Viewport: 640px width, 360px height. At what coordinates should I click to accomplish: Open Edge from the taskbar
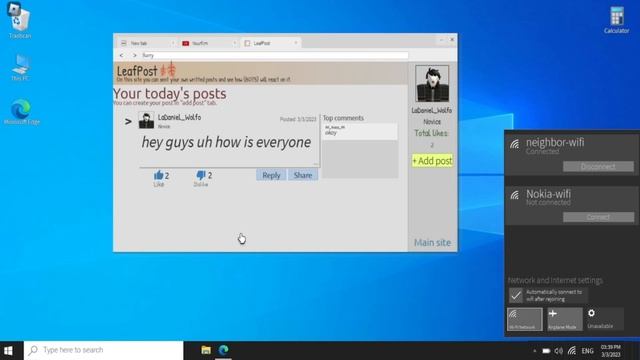[x=223, y=350]
